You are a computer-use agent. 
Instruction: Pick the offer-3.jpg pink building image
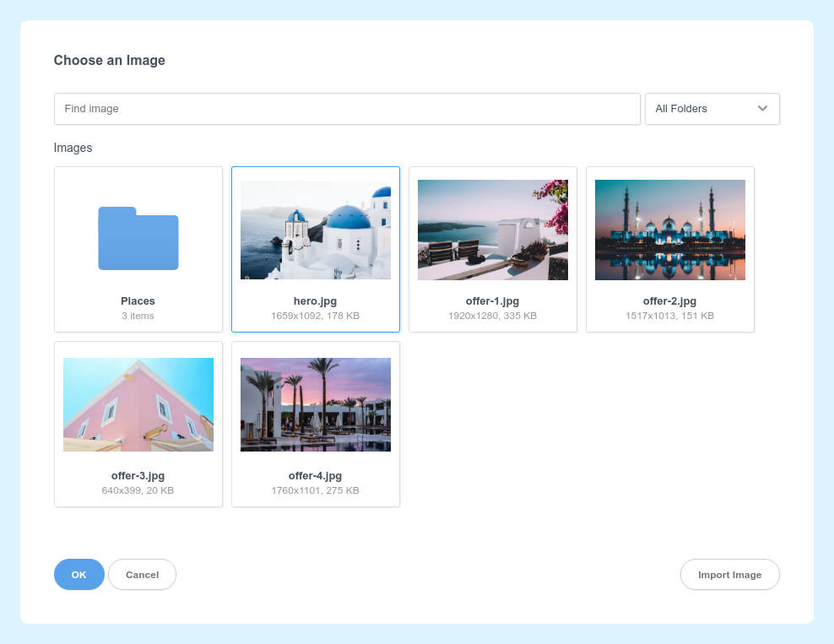pos(138,403)
